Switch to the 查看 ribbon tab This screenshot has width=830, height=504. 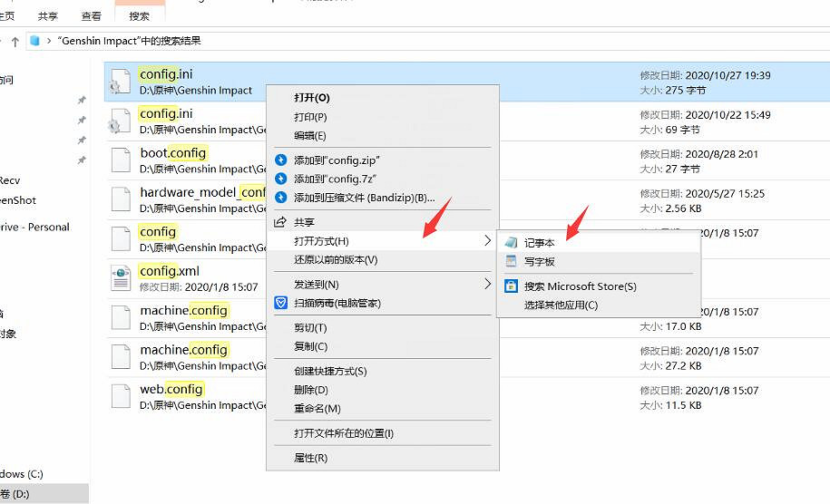coord(92,15)
